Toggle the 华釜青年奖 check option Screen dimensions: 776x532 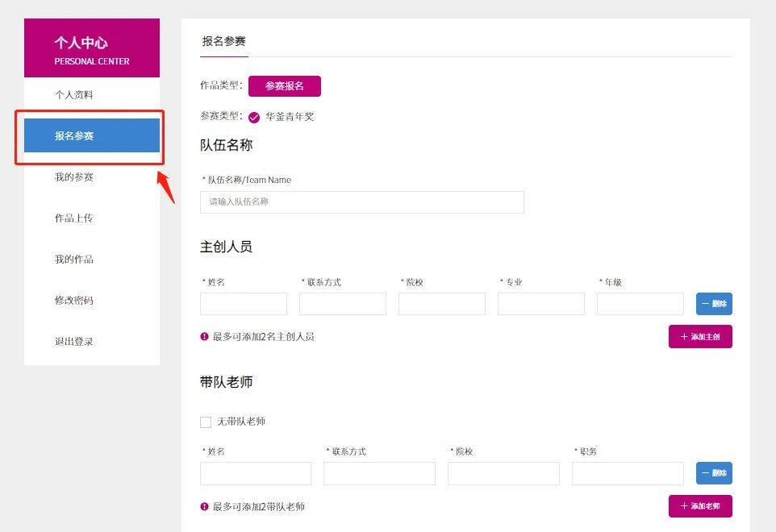tap(254, 117)
